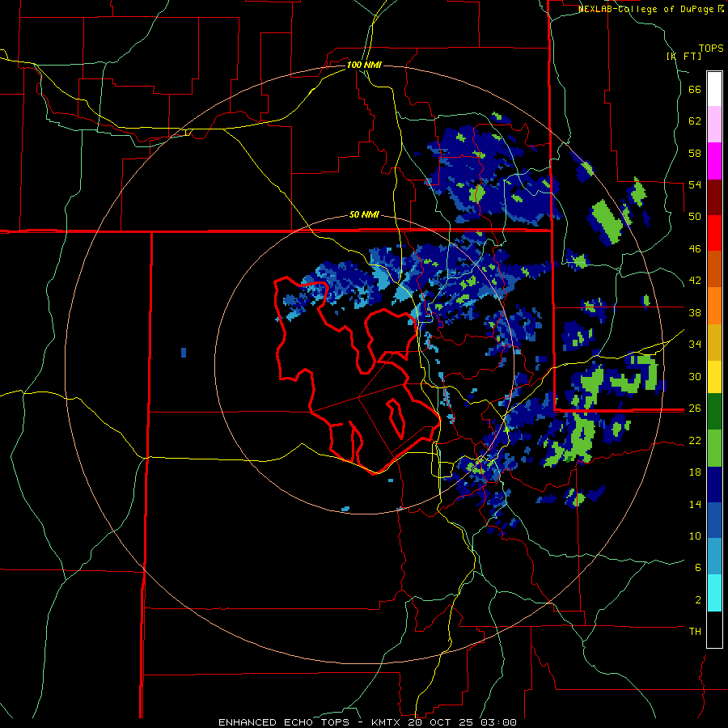Image resolution: width=728 pixels, height=728 pixels.
Task: Click the navy blue legend swatch
Action: (714, 485)
